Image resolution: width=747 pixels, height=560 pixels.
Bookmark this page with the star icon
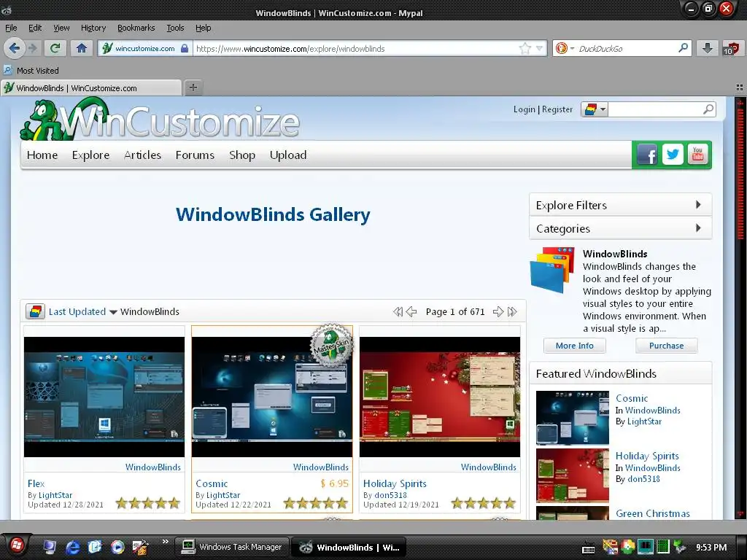tap(525, 48)
